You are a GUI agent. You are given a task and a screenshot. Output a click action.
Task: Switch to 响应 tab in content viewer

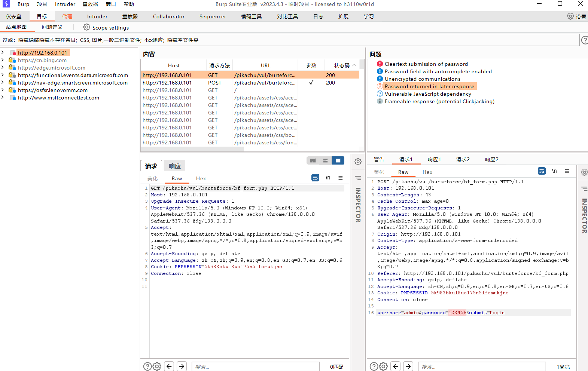(174, 166)
